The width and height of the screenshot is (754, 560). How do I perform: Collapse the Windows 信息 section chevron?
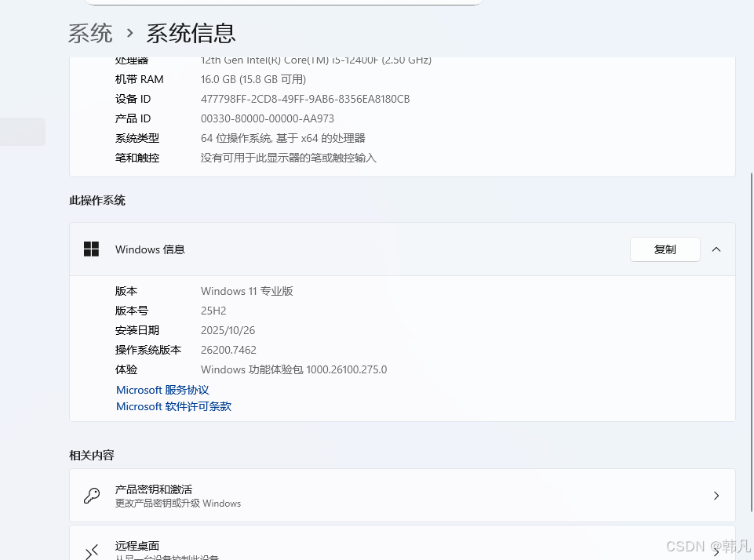coord(716,249)
